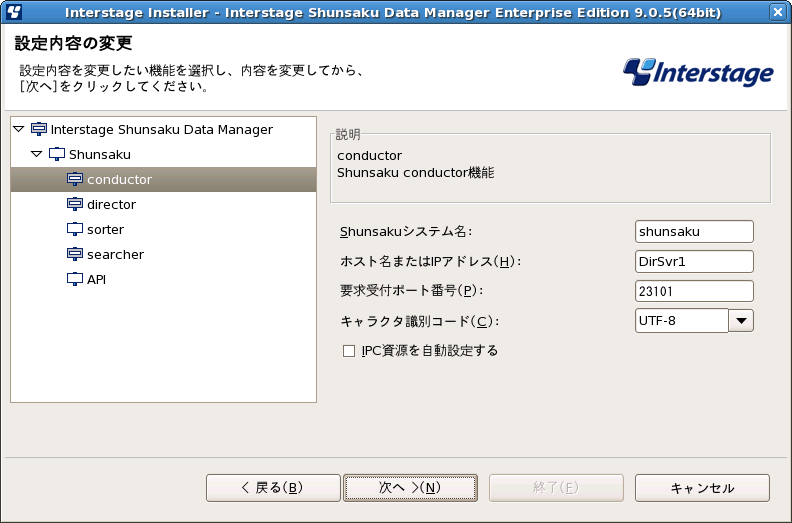Click the API feature icon
Image resolution: width=792 pixels, height=523 pixels.
click(75, 279)
